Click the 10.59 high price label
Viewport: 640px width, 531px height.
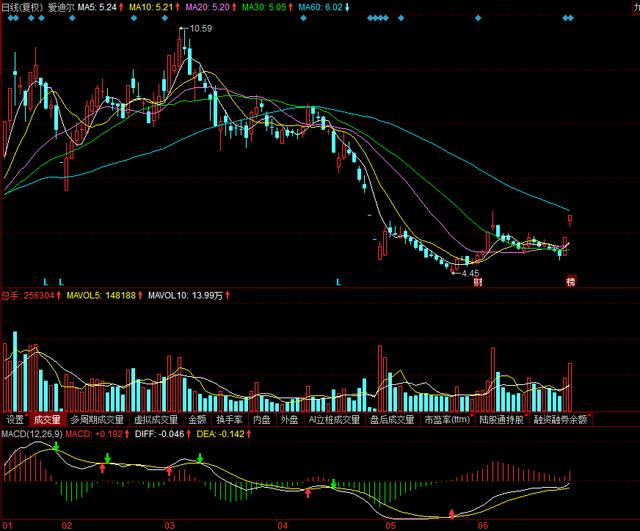200,29
